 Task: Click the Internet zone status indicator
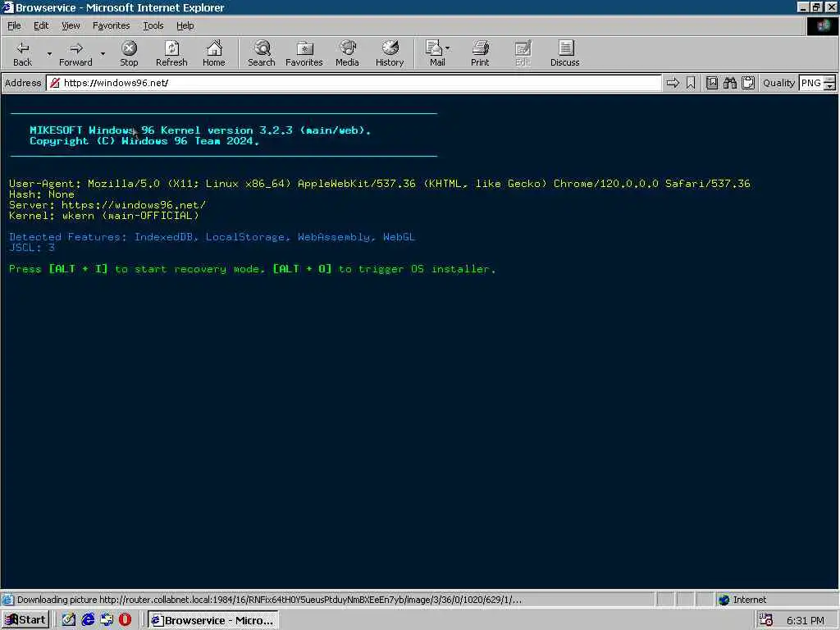tap(742, 600)
